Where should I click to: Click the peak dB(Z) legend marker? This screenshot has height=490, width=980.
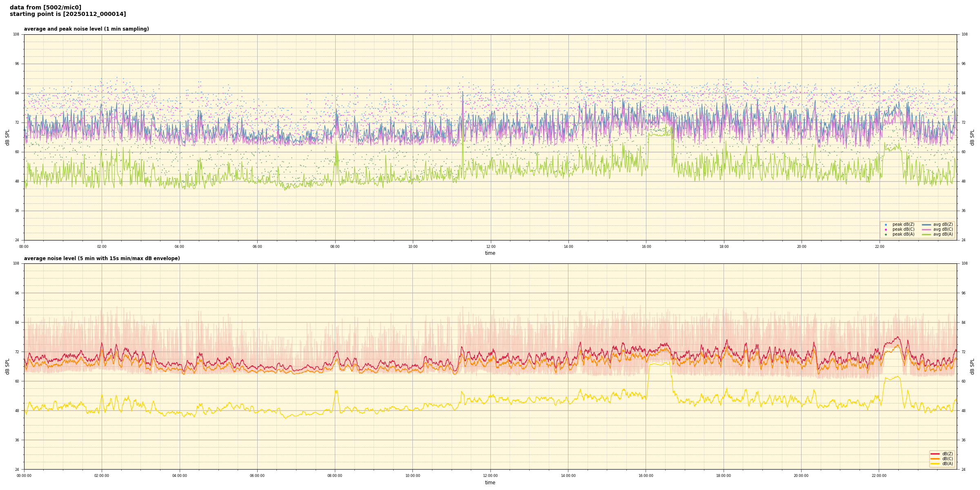[x=886, y=225]
